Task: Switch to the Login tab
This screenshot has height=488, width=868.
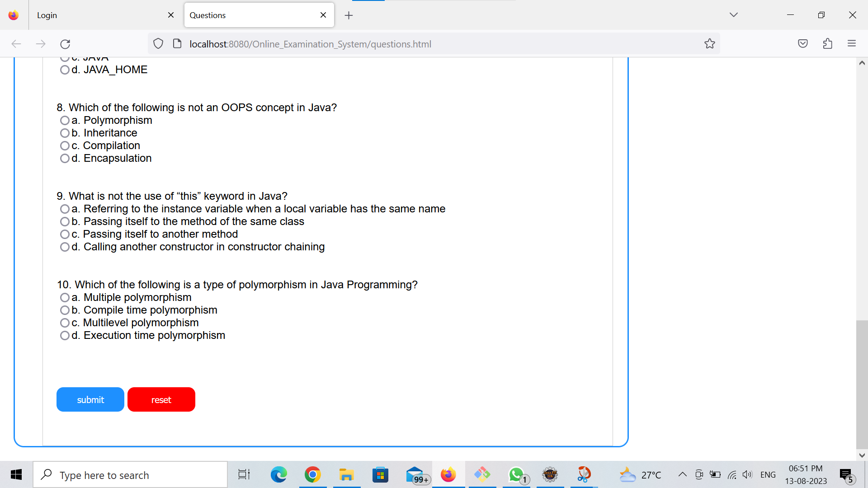Action: click(90, 15)
